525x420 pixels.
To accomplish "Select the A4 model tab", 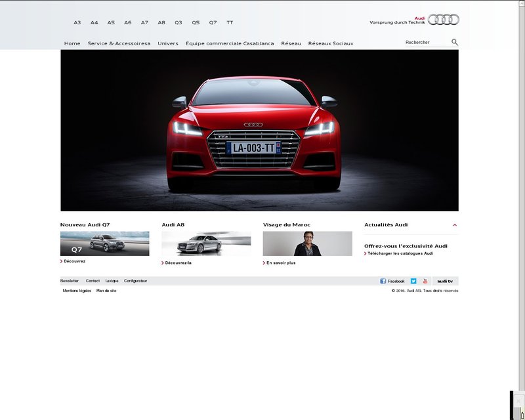I will point(94,22).
